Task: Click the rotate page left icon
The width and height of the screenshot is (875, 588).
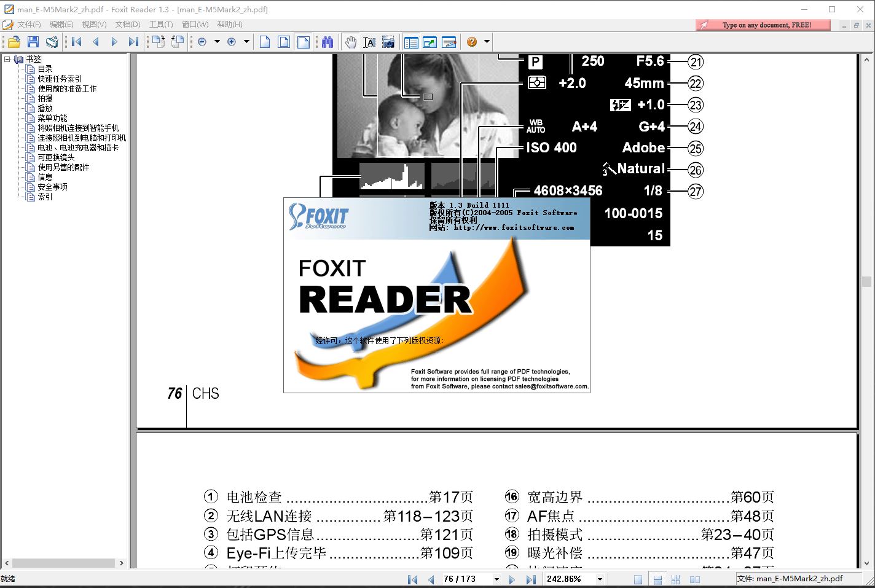Action: 178,42
